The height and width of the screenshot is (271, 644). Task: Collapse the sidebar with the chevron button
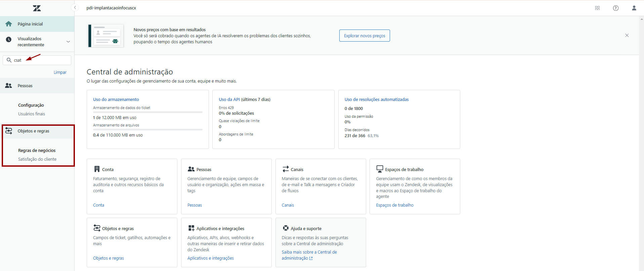click(75, 8)
